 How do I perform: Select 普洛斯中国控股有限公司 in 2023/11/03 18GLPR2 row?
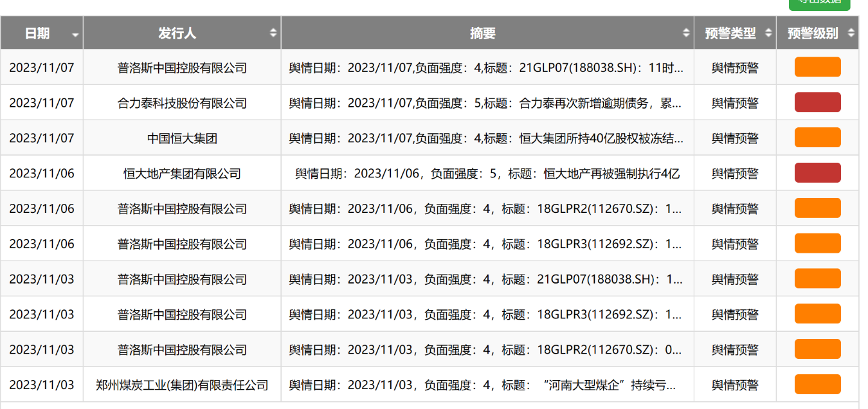[182, 350]
